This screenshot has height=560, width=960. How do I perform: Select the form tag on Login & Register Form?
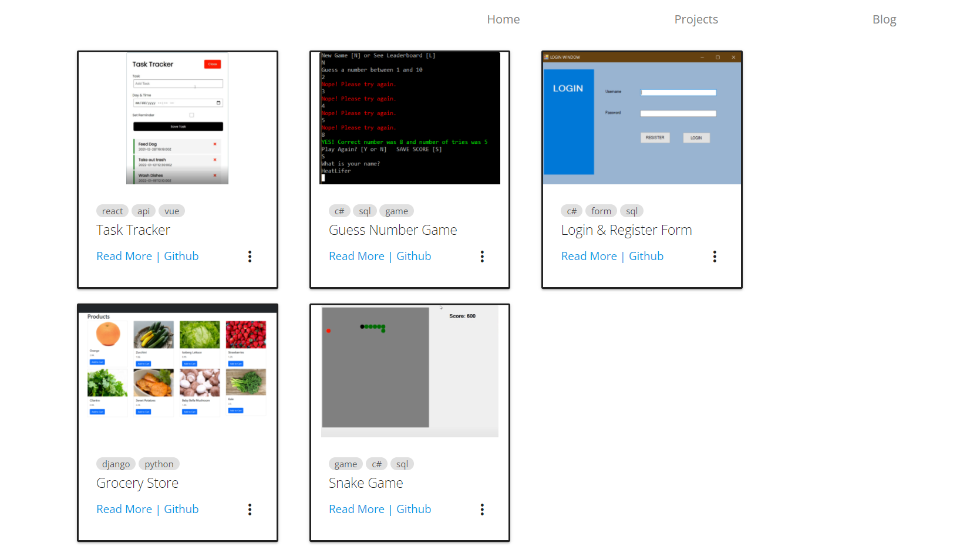coord(601,211)
